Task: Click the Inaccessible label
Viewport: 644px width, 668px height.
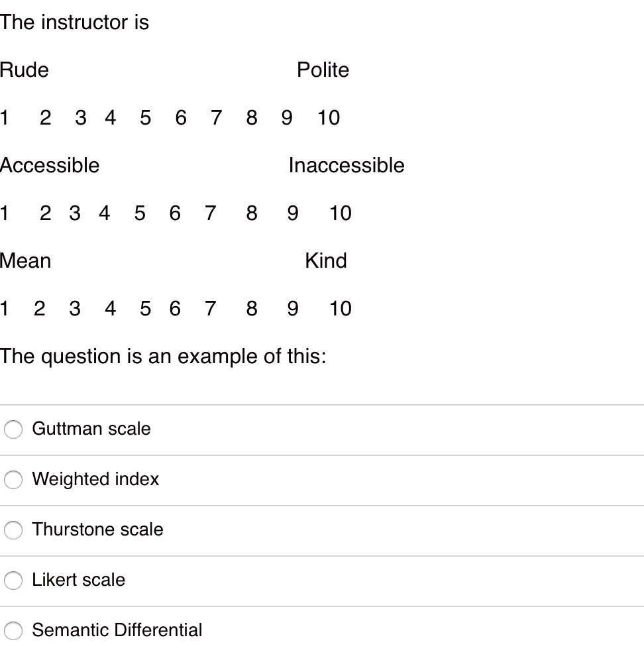Action: 346,166
